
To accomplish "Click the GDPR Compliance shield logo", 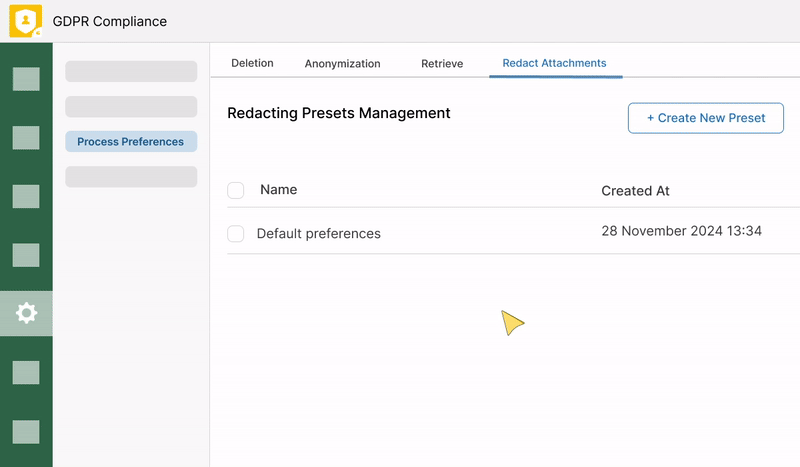I will (26, 21).
